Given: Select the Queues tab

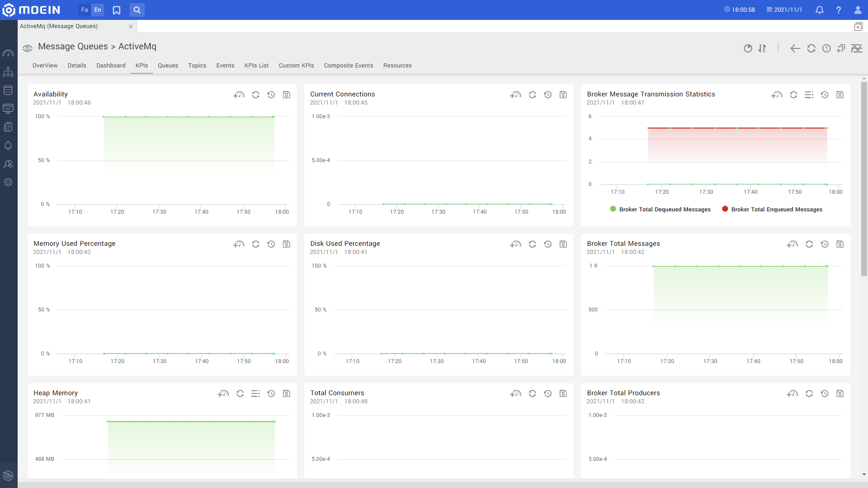Looking at the screenshot, I should (x=168, y=66).
